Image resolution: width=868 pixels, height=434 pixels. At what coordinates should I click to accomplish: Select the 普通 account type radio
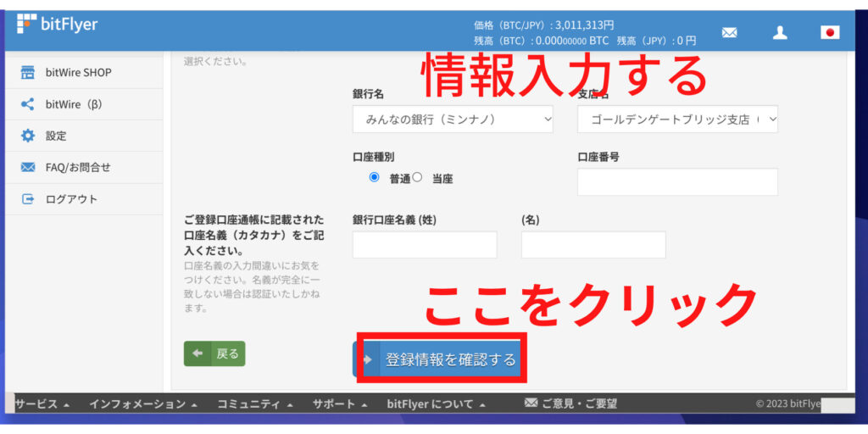374,177
